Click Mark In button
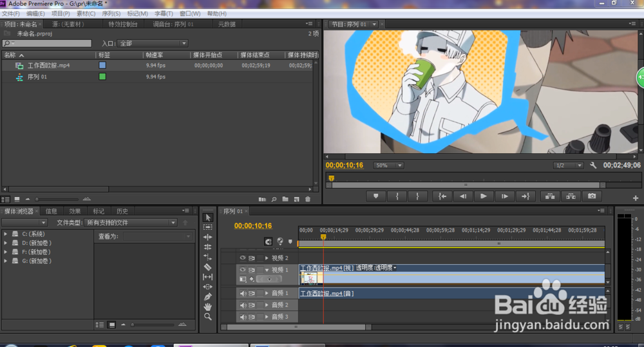 coord(397,196)
